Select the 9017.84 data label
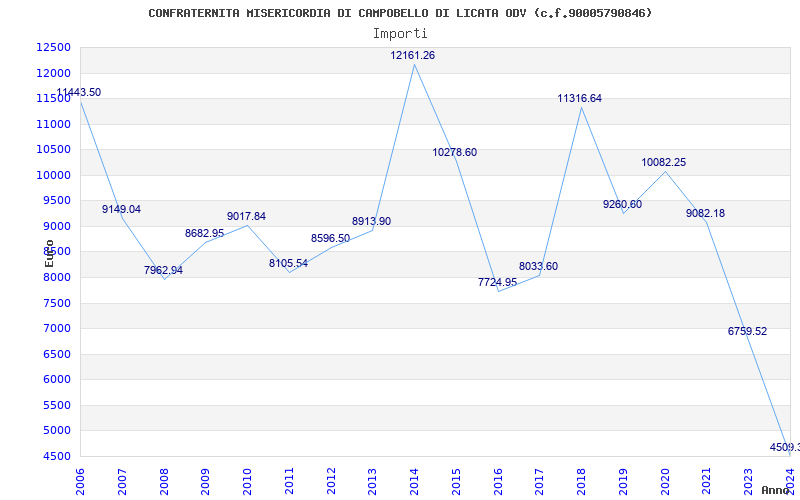Image resolution: width=800 pixels, height=500 pixels. [246, 216]
